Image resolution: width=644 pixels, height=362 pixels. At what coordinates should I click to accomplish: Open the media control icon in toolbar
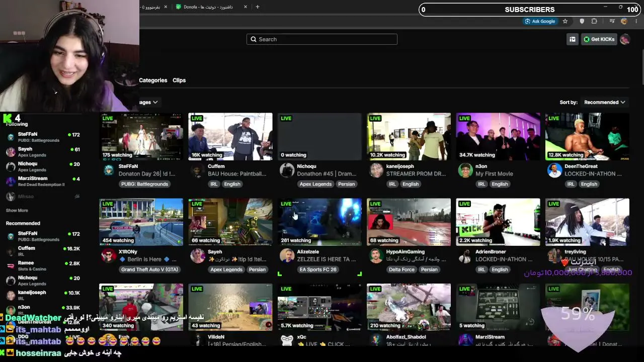pyautogui.click(x=612, y=21)
